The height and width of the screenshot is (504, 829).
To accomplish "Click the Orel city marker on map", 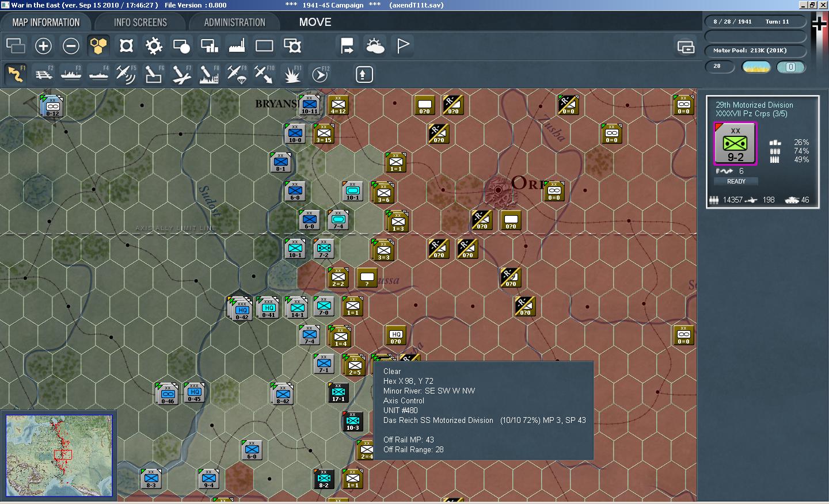I will coord(498,190).
